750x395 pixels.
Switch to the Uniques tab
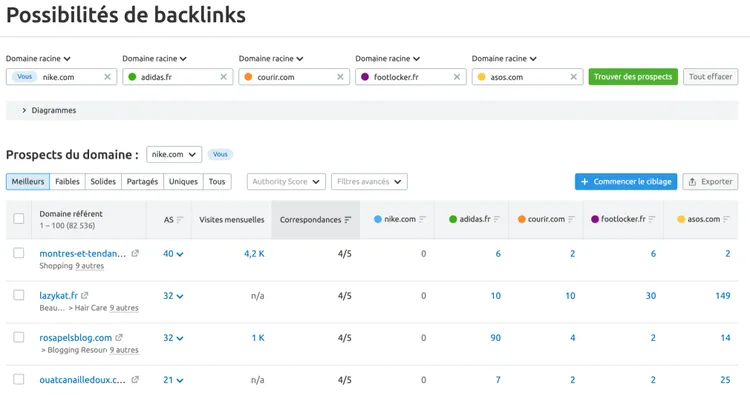click(183, 182)
